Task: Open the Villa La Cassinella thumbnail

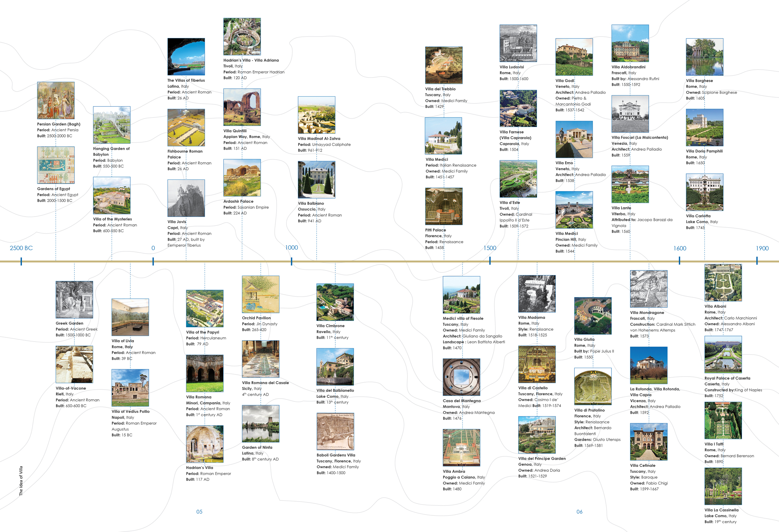Action: pos(723,486)
